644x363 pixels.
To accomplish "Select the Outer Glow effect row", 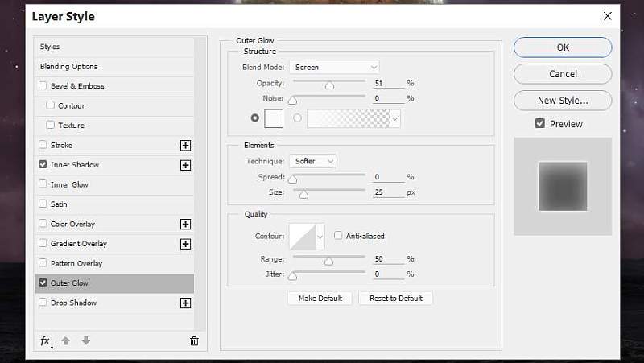I will pos(114,283).
